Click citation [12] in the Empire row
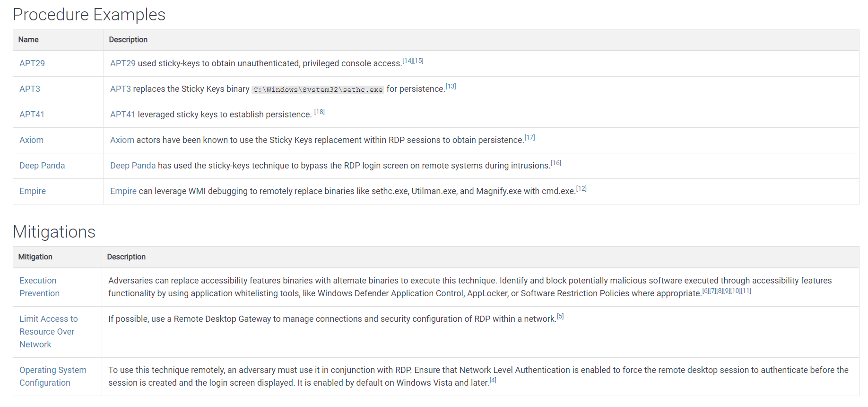The image size is (868, 407). tap(582, 189)
